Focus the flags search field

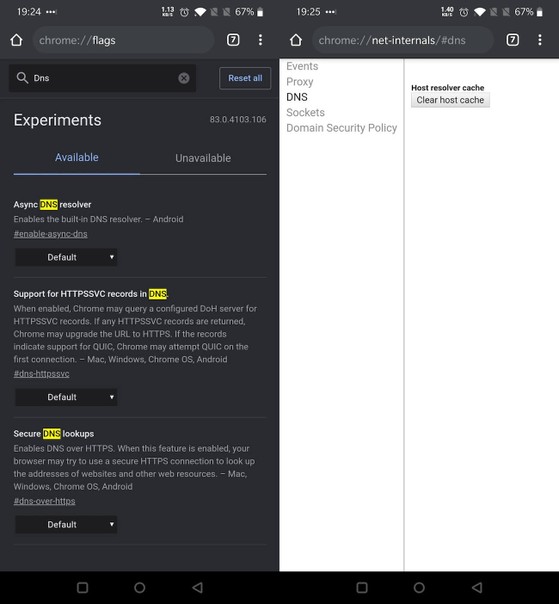(102, 78)
